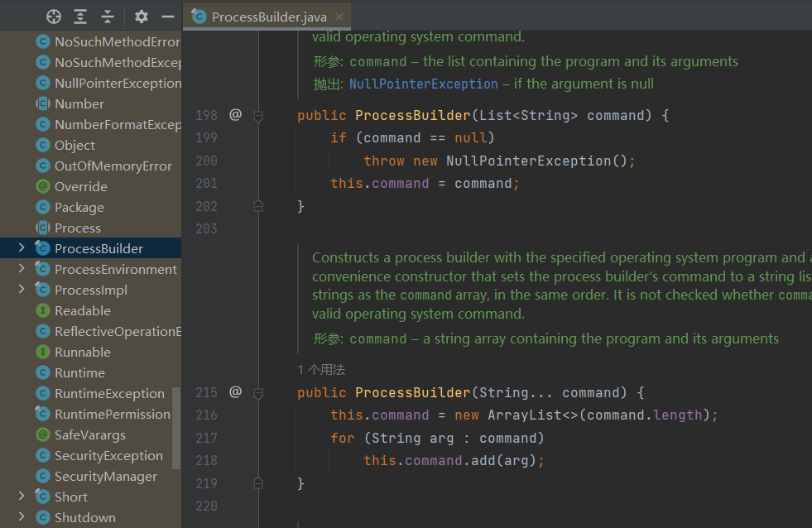
Task: Click the @ annotation gutter icon at line 198
Action: pos(235,115)
